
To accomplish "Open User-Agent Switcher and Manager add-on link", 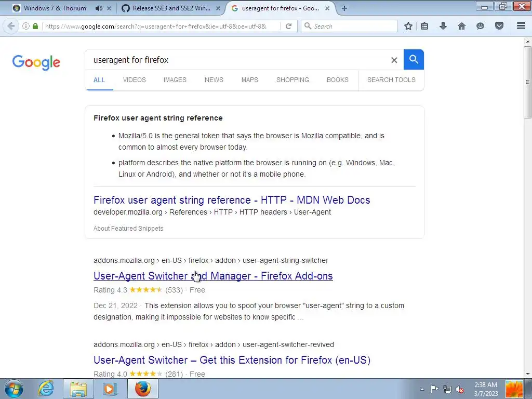I will [213, 276].
